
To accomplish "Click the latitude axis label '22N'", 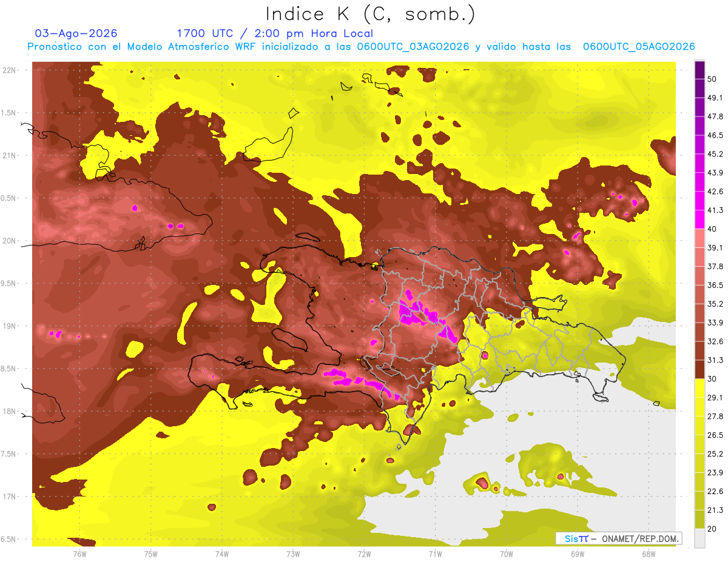I will point(10,70).
